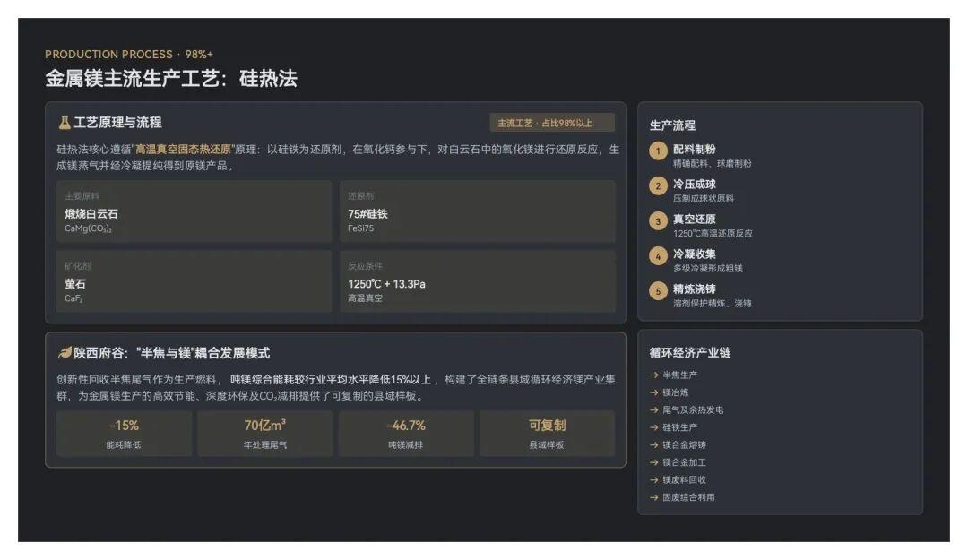Screen dimensions: 968x560
Task: Click step number 3 circle for 真空还原
Action: [659, 221]
